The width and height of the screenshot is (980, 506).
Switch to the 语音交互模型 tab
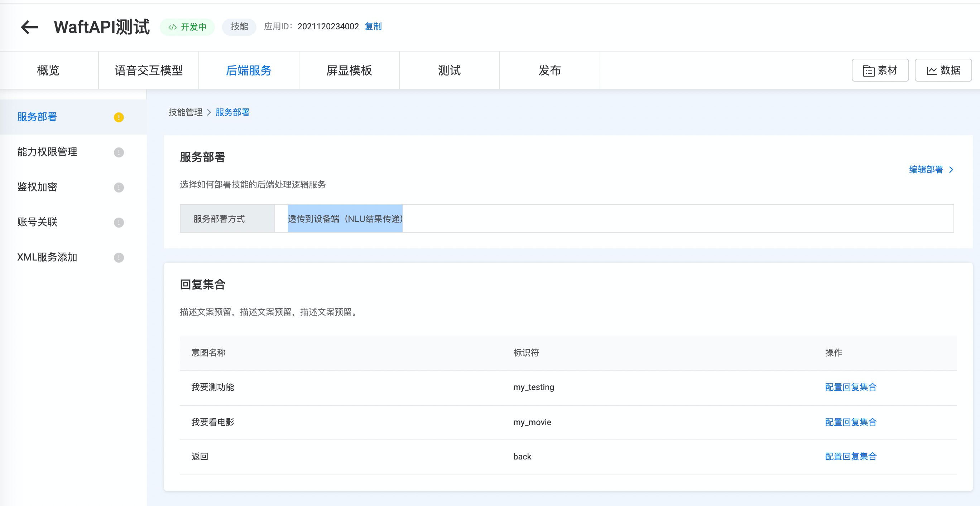148,70
